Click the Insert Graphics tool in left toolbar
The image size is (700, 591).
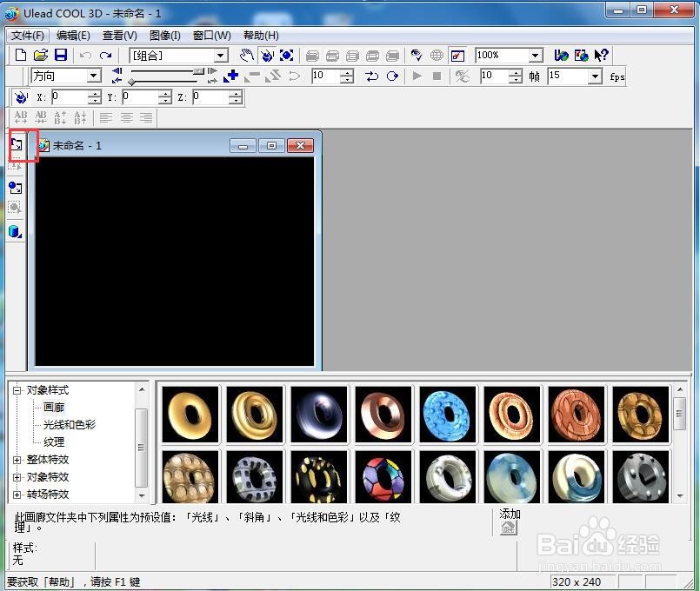click(x=16, y=188)
